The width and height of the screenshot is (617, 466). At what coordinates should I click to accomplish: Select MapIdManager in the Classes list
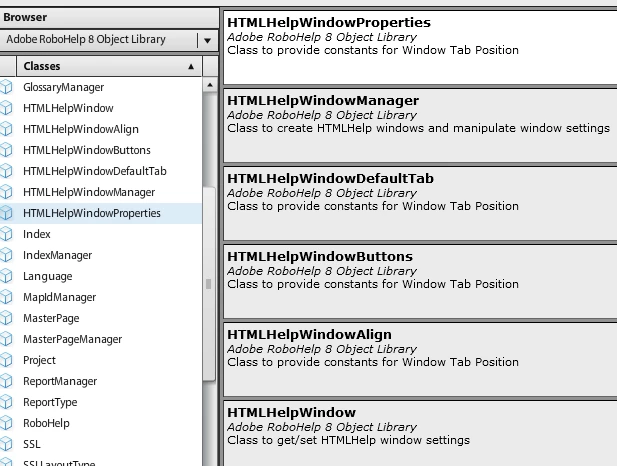tap(101, 297)
